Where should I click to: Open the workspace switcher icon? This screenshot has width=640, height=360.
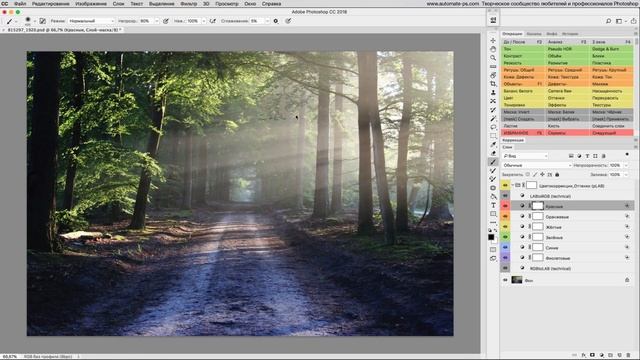coord(620,21)
